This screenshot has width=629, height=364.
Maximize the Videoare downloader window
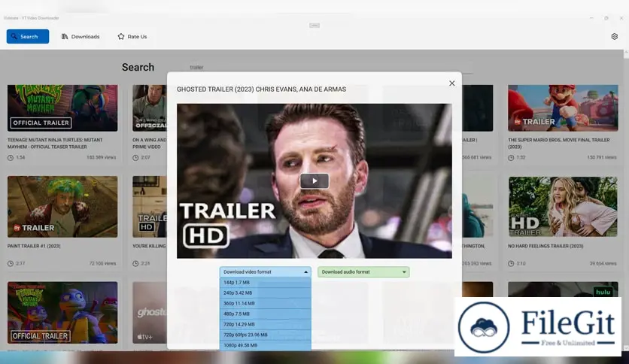606,18
